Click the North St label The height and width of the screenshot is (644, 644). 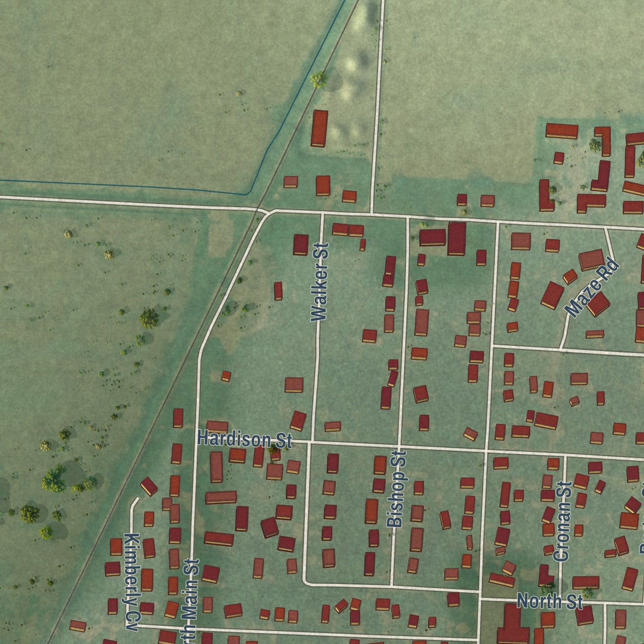pyautogui.click(x=550, y=601)
